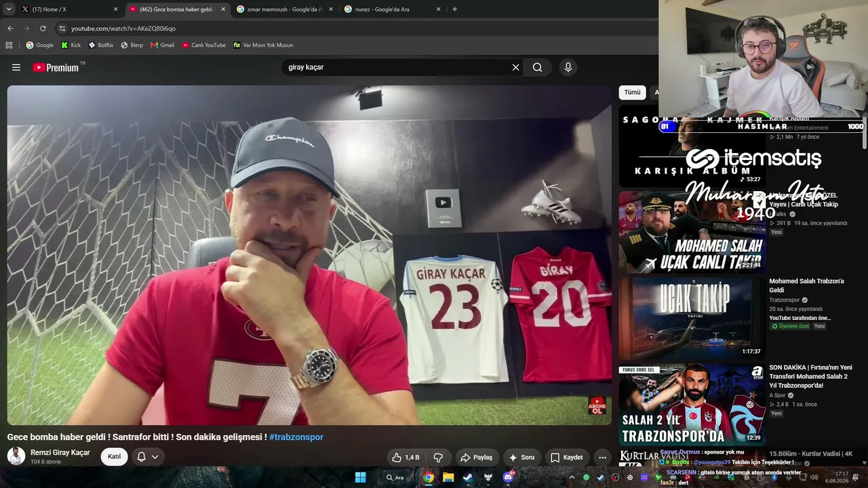Close the '(17) Home / X' tab

[x=115, y=9]
